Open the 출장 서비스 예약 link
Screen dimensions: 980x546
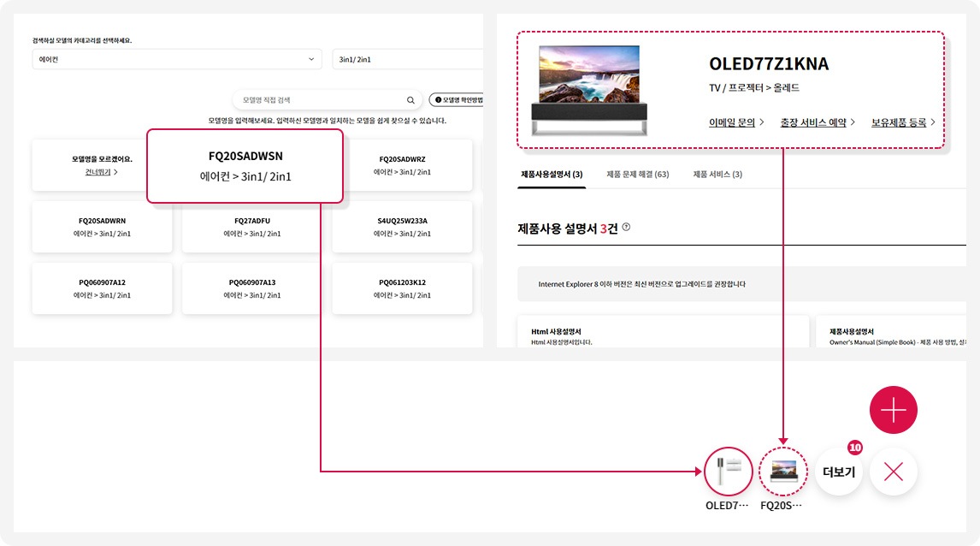[x=818, y=122]
